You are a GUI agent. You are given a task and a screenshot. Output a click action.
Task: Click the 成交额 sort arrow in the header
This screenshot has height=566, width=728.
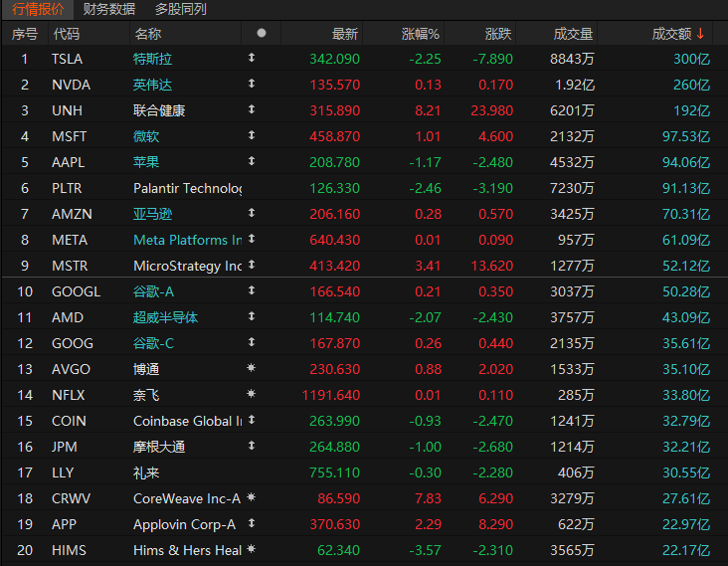[x=700, y=33]
